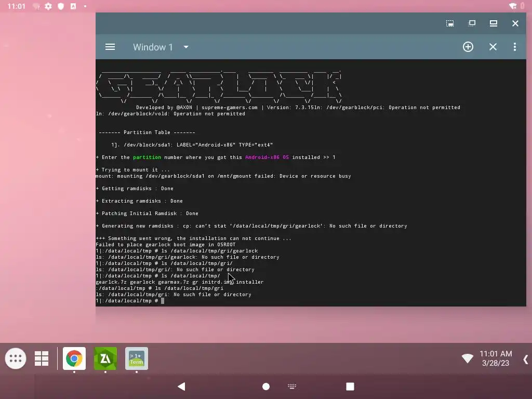The height and width of the screenshot is (399, 532).
Task: Tap the Android back button
Action: coord(181,387)
